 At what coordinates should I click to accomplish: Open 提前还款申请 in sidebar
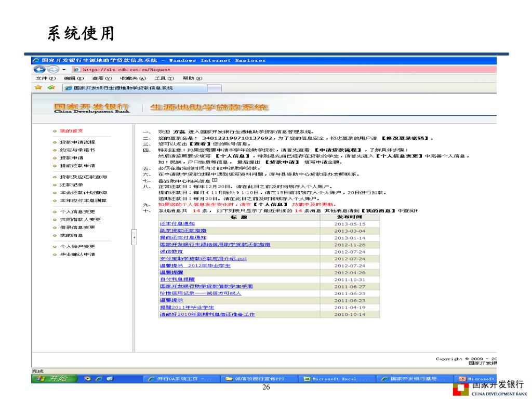pos(77,166)
